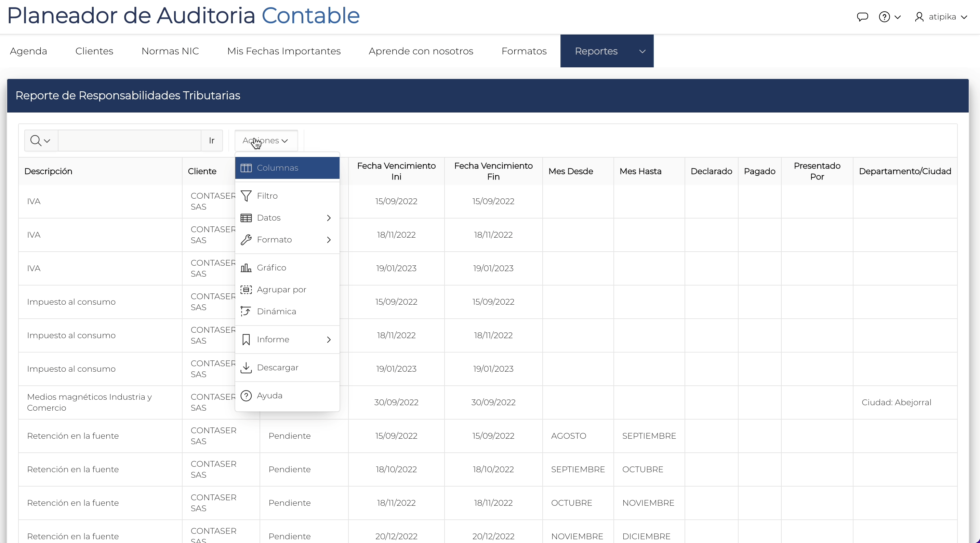Click the Pagado column header
Viewport: 980px width, 543px height.
[759, 171]
